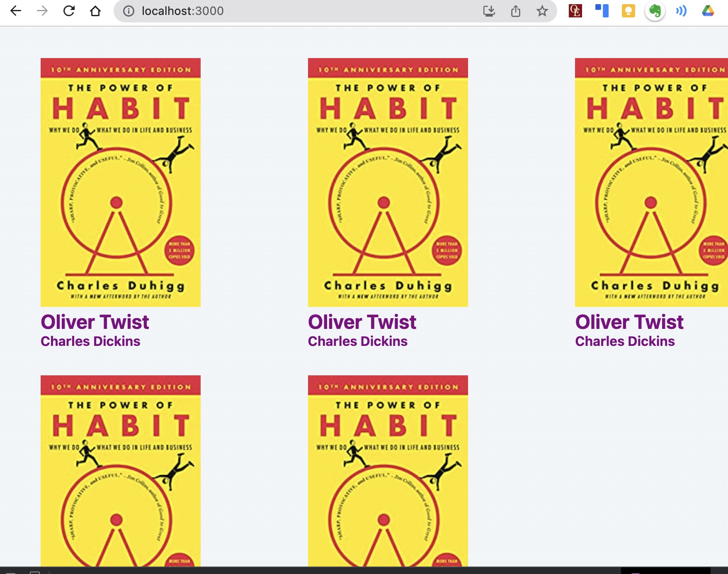Open the dark red OE extension icon
Viewport: 728px width, 574px height.
(x=575, y=11)
